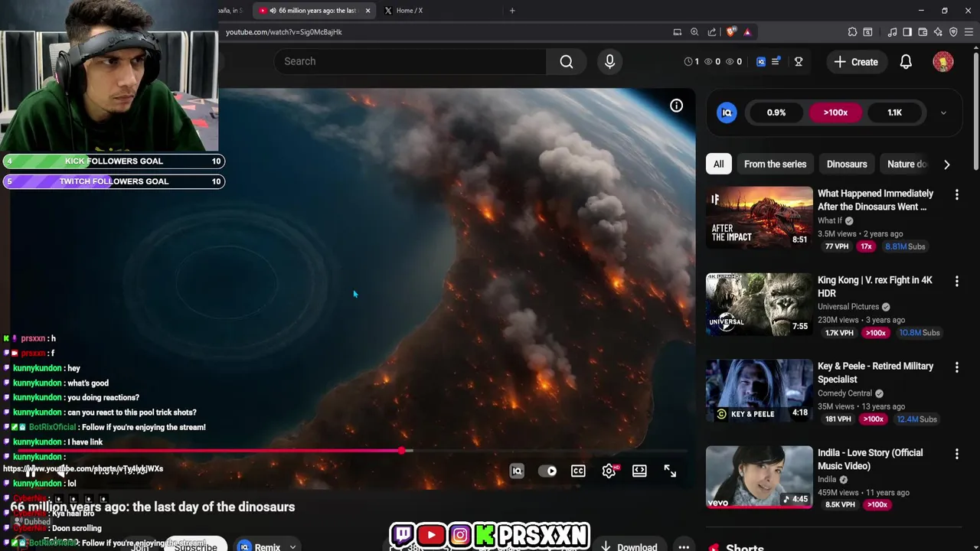Image resolution: width=980 pixels, height=551 pixels.
Task: Open Key & Peele Retired Military Specialist title
Action: click(875, 373)
